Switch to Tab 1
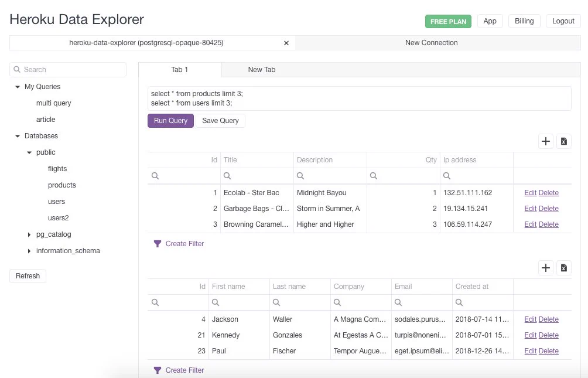This screenshot has height=378, width=588. click(x=180, y=70)
